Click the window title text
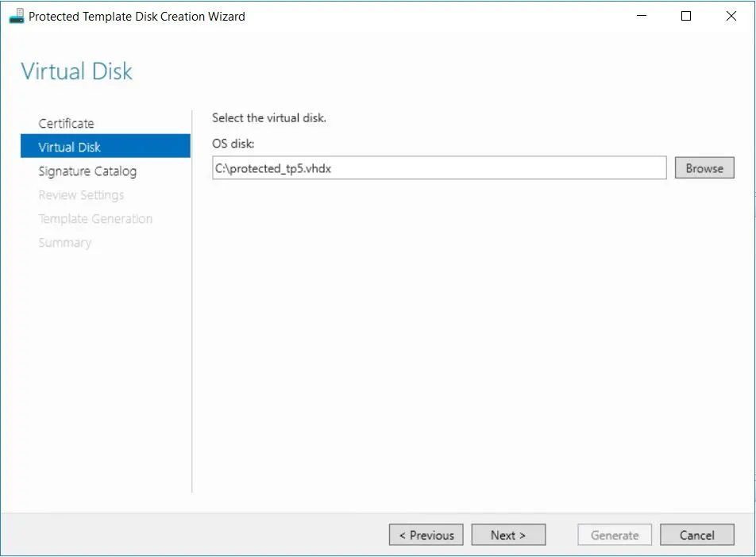 click(137, 16)
